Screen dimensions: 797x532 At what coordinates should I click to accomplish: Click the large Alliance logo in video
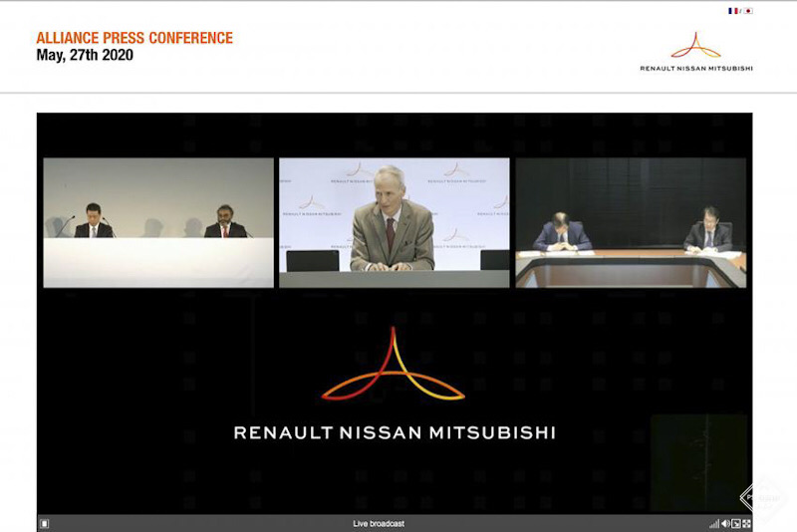coord(394,366)
